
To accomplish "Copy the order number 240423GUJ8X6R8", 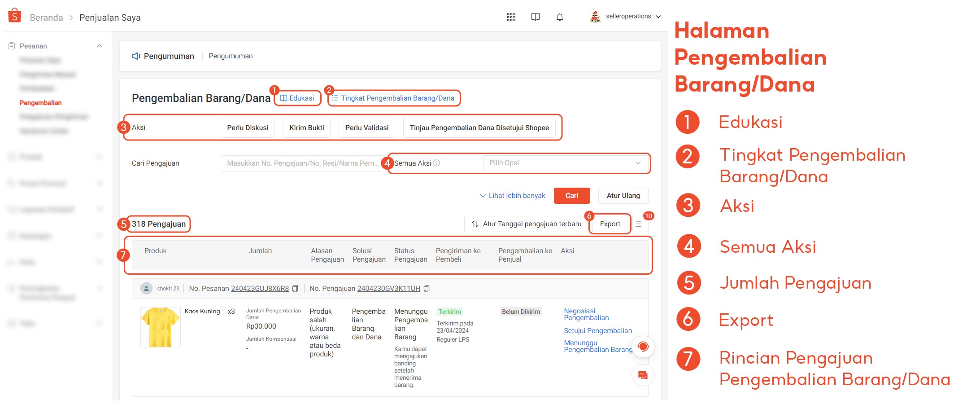I will click(x=295, y=289).
